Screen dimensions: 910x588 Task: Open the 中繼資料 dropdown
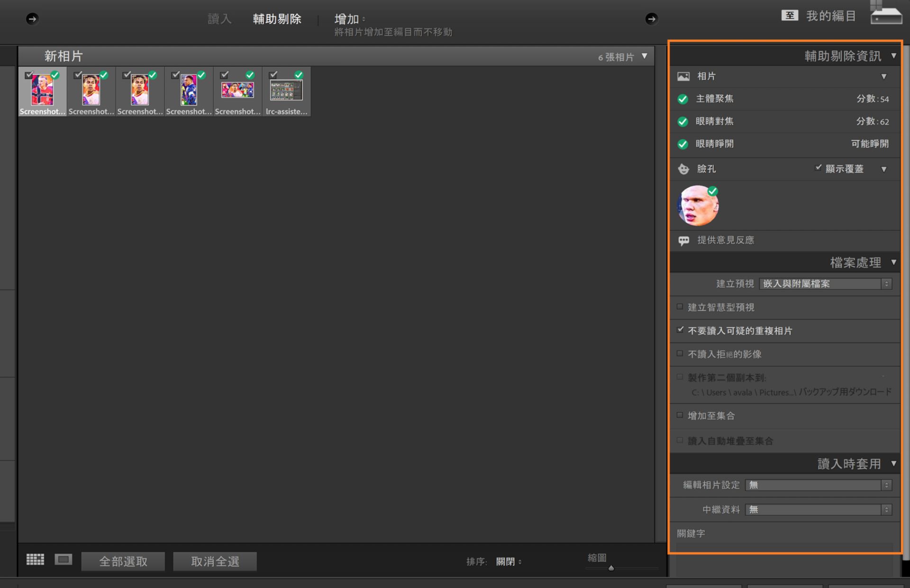819,510
